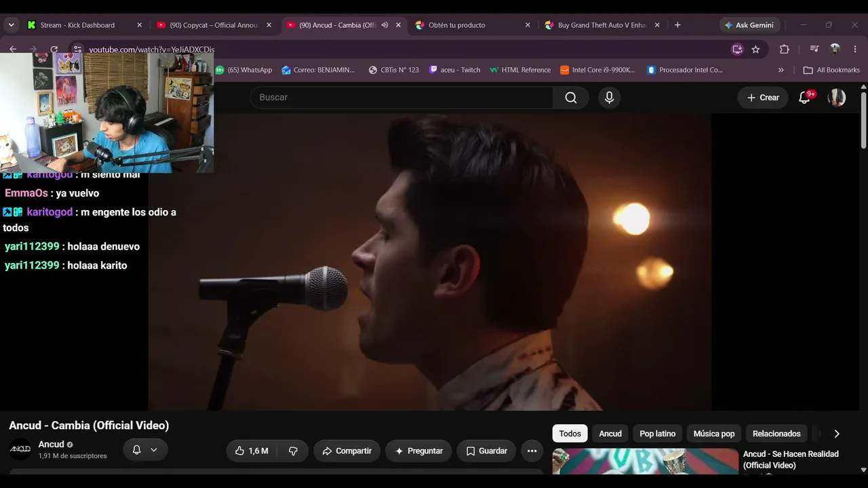868x488 pixels.
Task: Click the EmmaOs username in chat
Action: (26, 193)
